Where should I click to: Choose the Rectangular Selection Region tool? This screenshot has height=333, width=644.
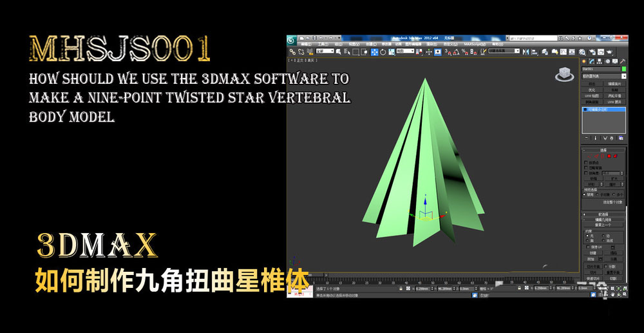tap(356, 52)
